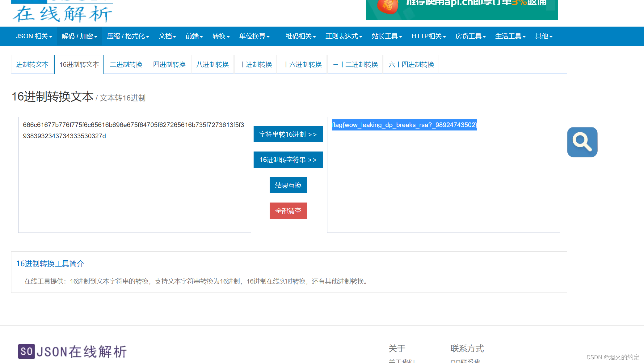Click the 联系方式 footer heading

pyautogui.click(x=467, y=348)
